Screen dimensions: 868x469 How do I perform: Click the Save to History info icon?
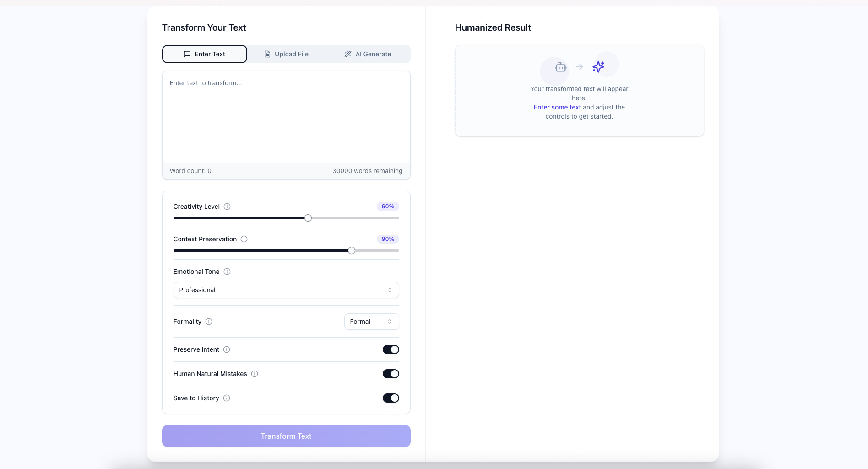click(x=226, y=398)
